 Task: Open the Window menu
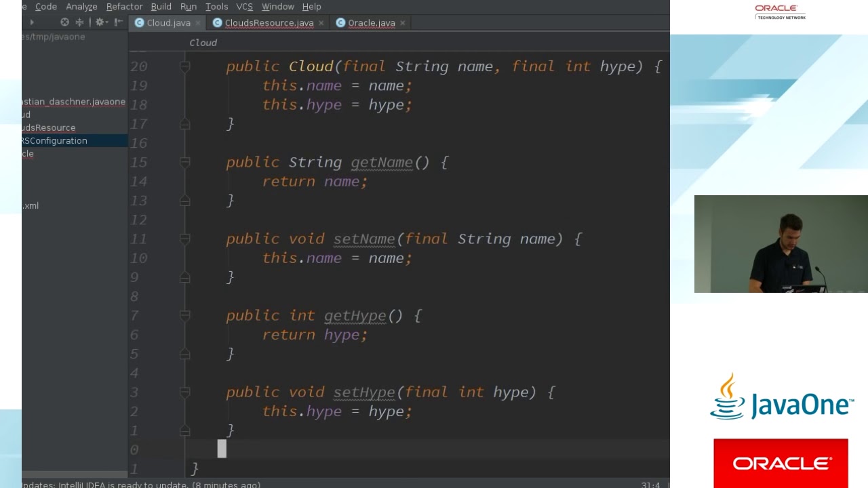tap(278, 6)
